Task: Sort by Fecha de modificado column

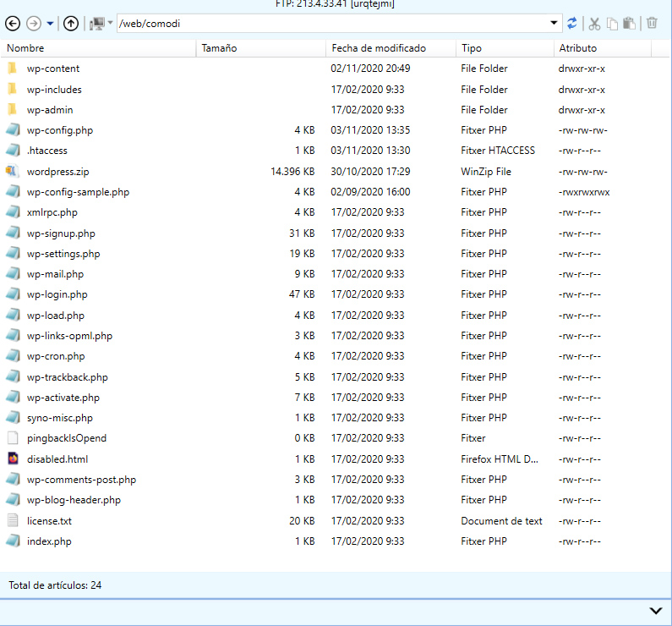Action: tap(378, 48)
